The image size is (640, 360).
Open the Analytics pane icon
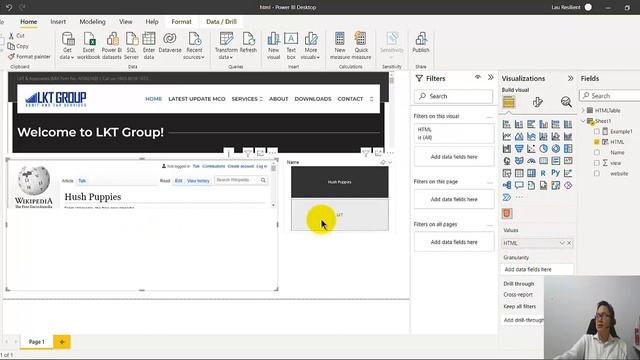coord(566,102)
